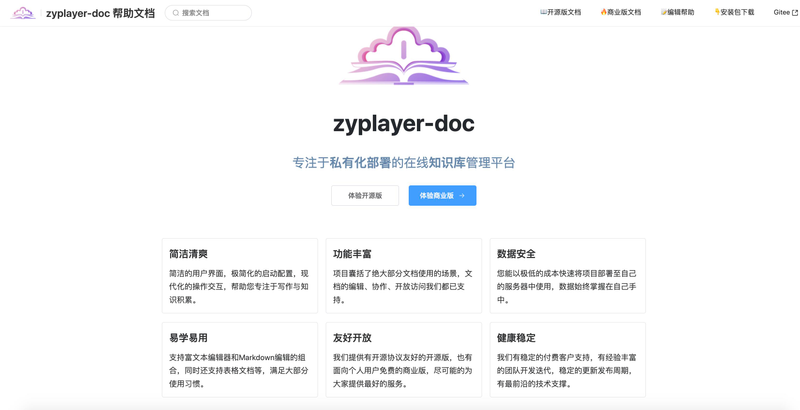Open the 安装包下载 nav item
This screenshot has width=800, height=410.
[x=734, y=12]
